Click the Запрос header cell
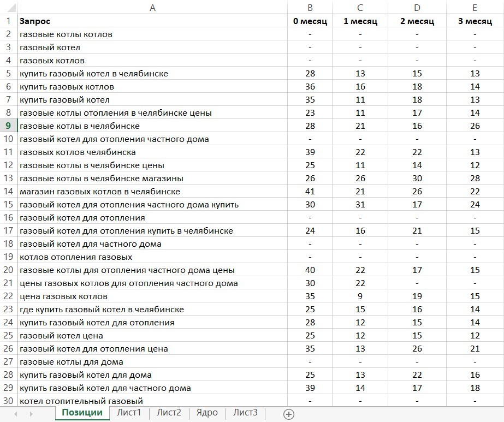 coord(152,21)
